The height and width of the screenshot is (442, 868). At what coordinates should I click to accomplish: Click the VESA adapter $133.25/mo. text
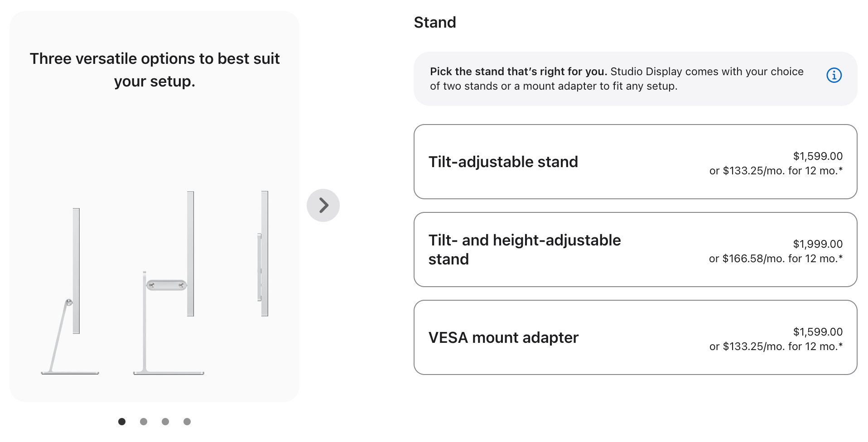(776, 346)
